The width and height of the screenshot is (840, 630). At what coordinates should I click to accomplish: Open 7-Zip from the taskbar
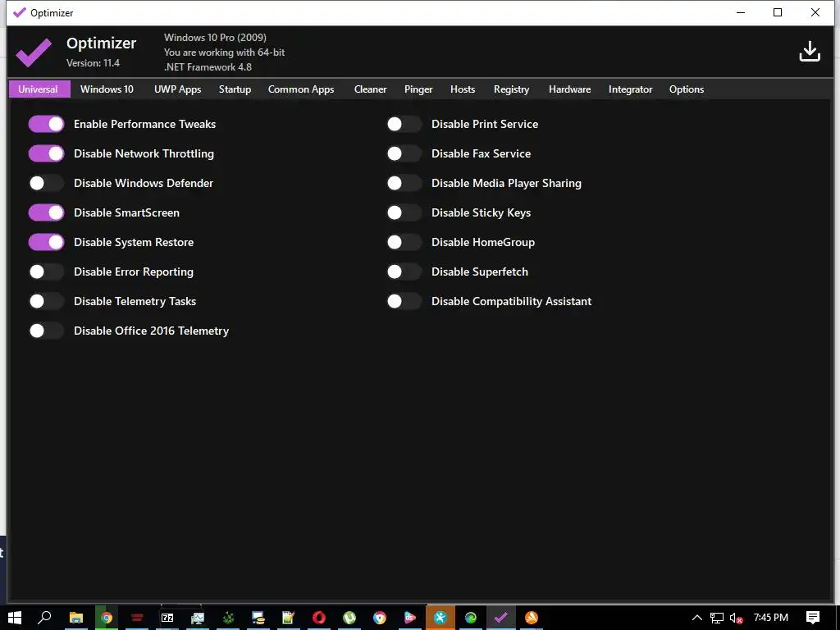[167, 618]
